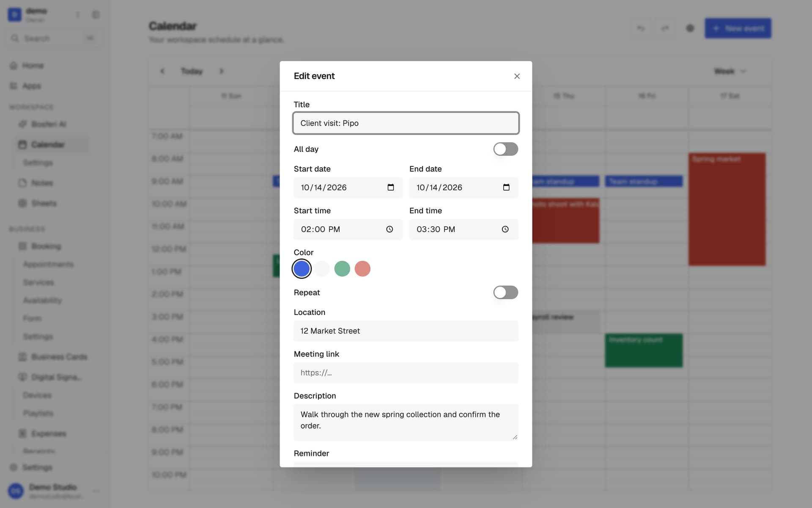Image resolution: width=812 pixels, height=508 pixels.
Task: Click the Start date field 10/14/2026
Action: pyautogui.click(x=348, y=188)
